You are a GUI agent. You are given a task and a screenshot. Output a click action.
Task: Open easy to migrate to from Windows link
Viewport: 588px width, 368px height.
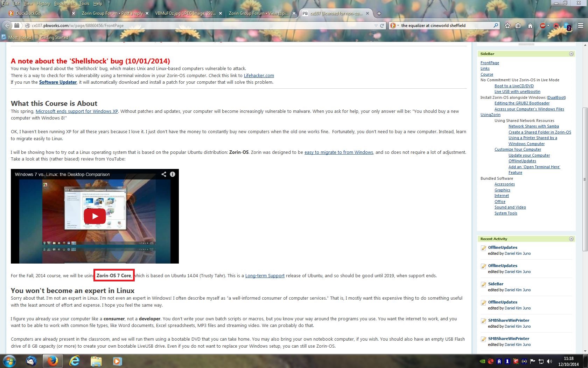339,152
